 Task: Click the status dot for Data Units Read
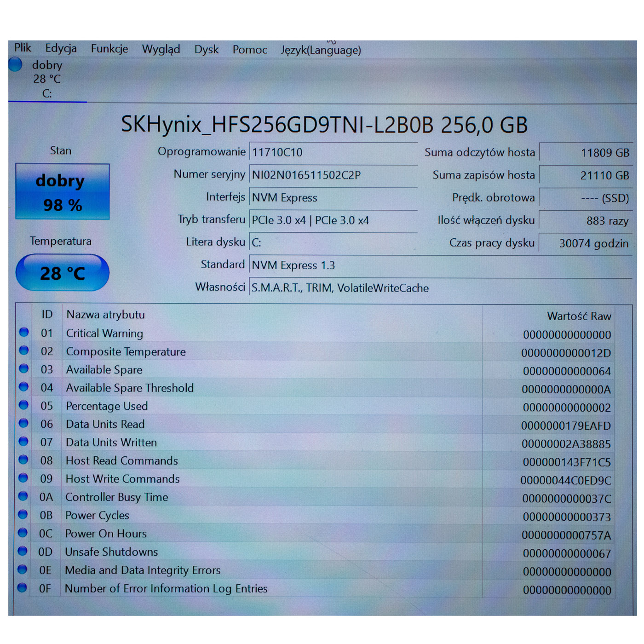coord(23,423)
